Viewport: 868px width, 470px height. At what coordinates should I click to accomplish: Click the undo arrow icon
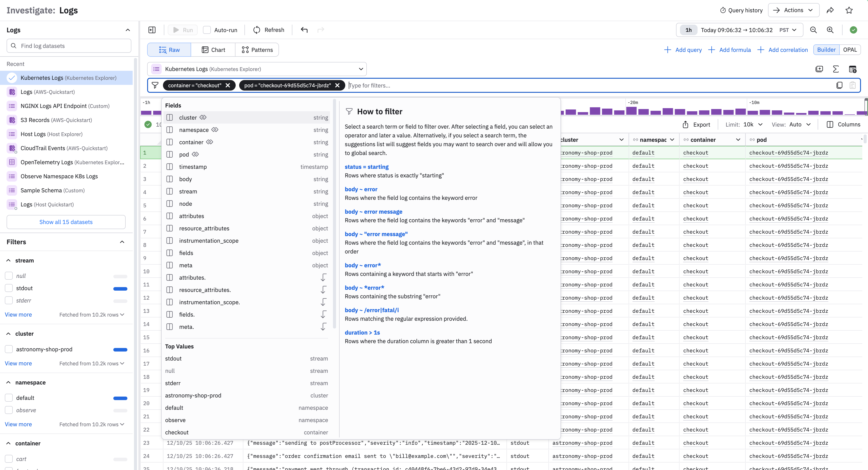[x=304, y=30]
